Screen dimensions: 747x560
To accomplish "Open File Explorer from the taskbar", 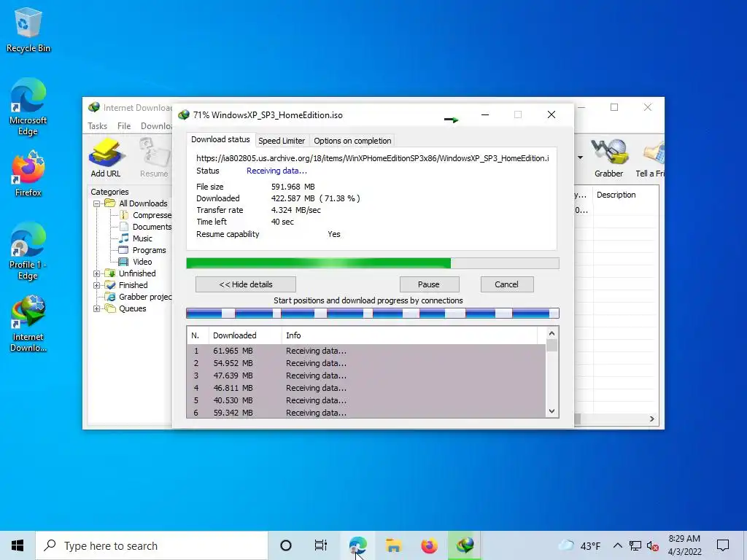I will [393, 545].
